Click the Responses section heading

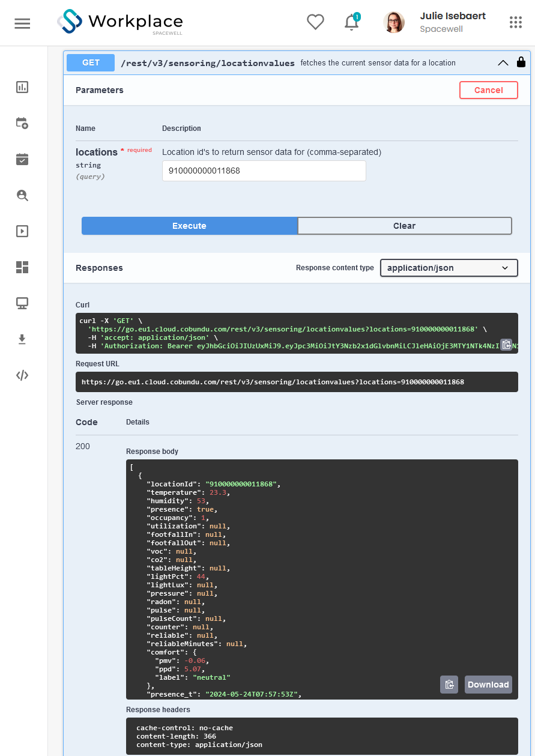99,268
